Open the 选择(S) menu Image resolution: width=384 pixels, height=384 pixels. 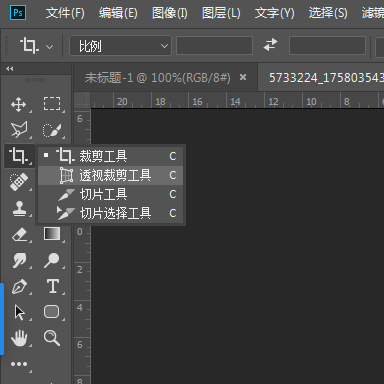328,13
